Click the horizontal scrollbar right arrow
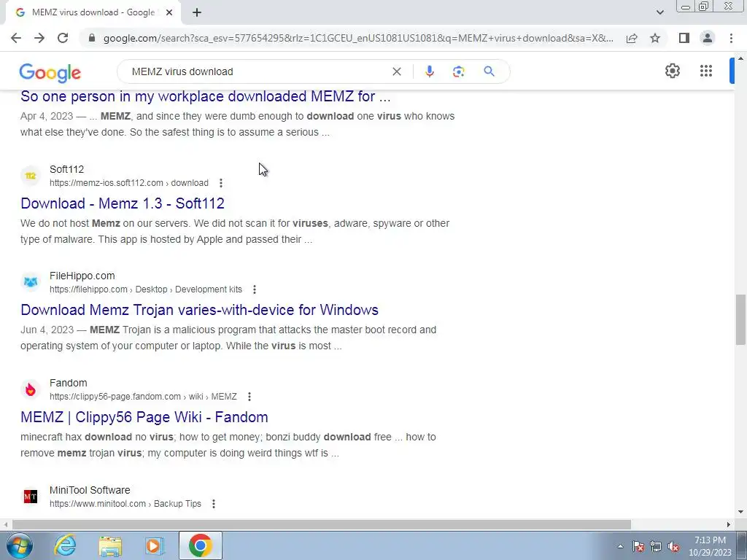This screenshot has width=747, height=560. 729,524
